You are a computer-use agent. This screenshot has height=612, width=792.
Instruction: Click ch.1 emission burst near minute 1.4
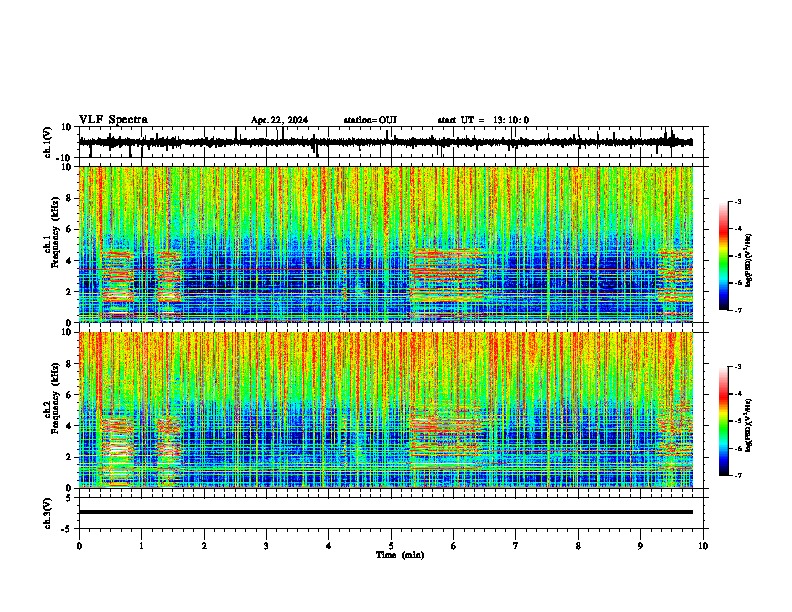169,277
